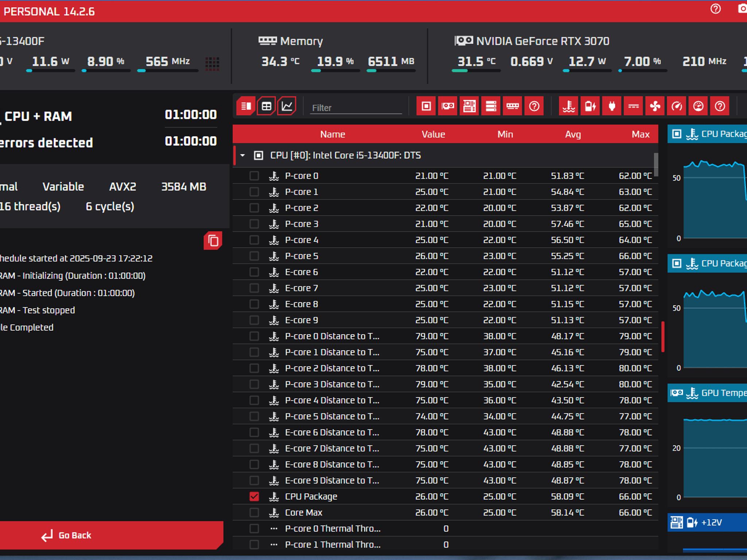
Task: Click the unknown-device filter question mark icon
Action: click(534, 106)
